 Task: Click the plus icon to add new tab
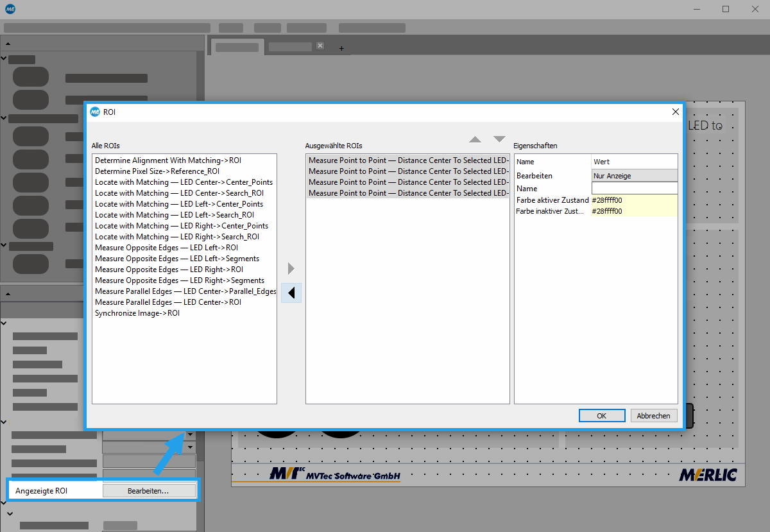click(341, 48)
